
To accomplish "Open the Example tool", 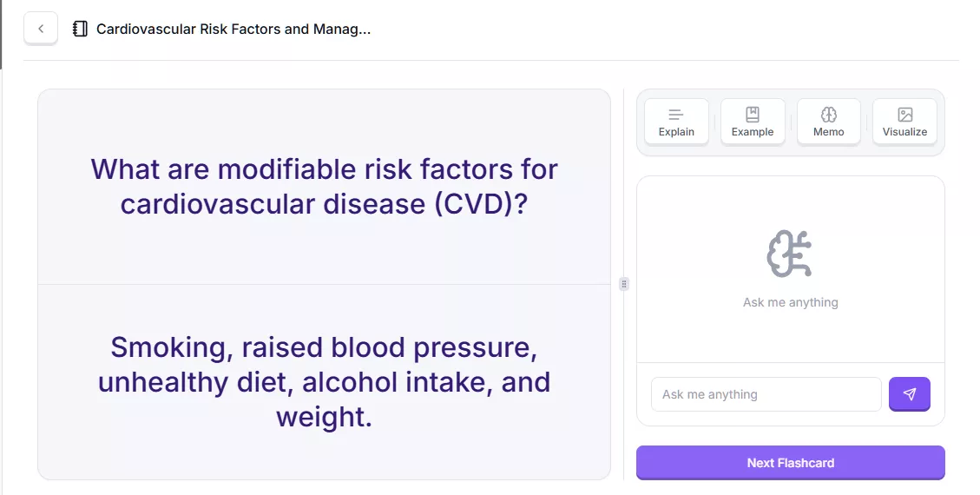I will coord(753,122).
